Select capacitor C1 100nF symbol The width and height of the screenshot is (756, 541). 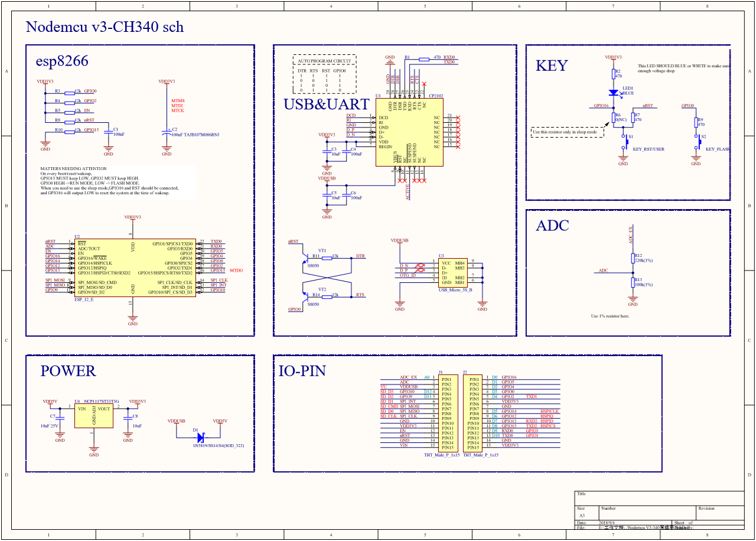108,132
